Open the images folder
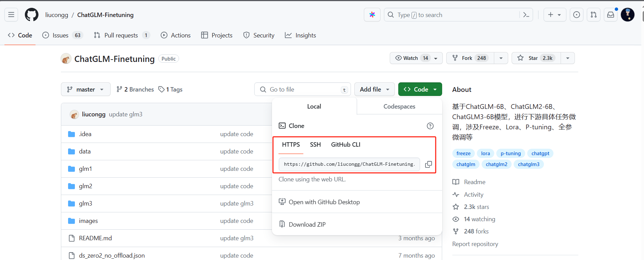This screenshot has height=260, width=644. point(88,221)
